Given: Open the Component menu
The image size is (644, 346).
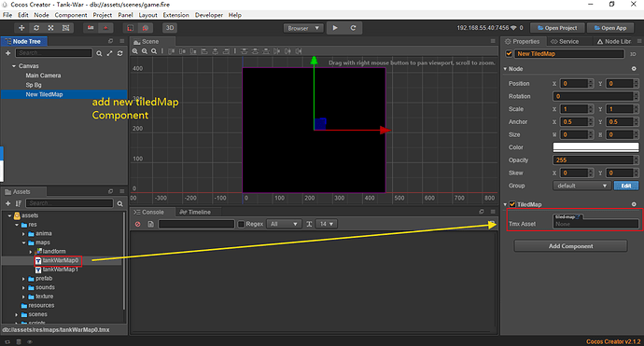Looking at the screenshot, I should (x=71, y=15).
